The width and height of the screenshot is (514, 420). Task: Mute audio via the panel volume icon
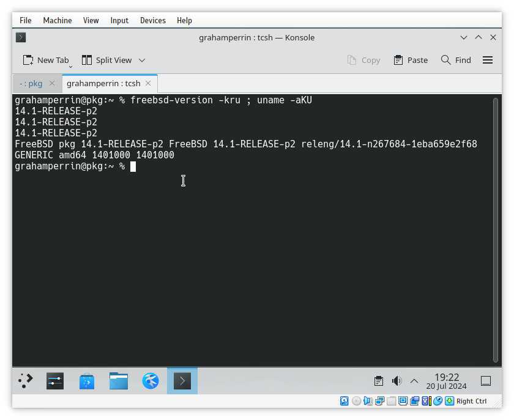click(397, 381)
